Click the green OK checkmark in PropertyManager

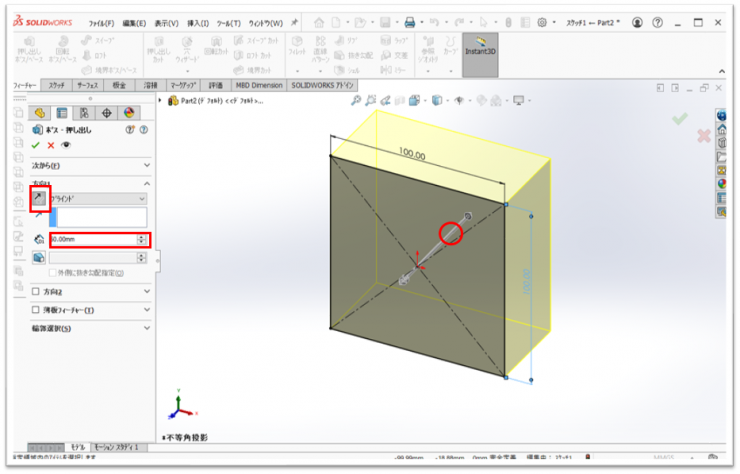pyautogui.click(x=35, y=145)
